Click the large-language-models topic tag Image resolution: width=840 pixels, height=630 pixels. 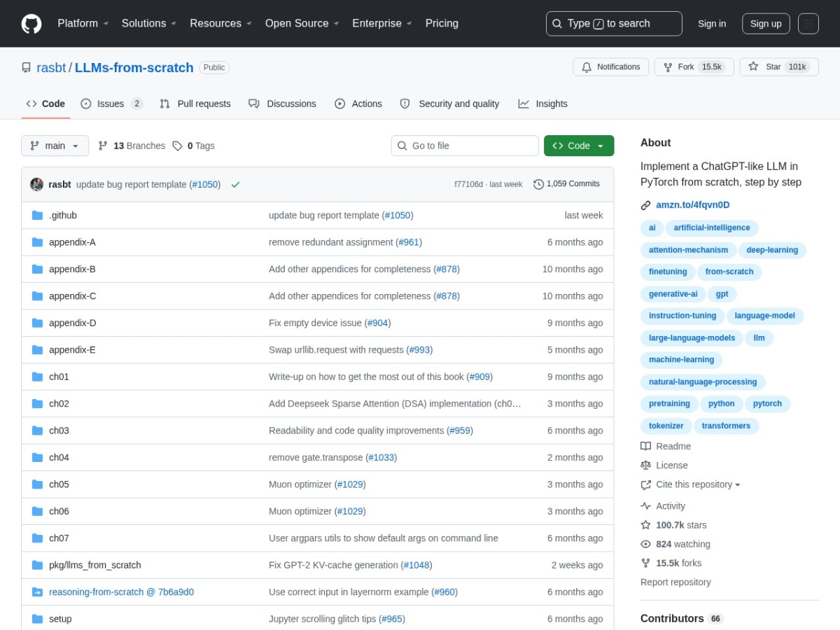[x=692, y=338]
